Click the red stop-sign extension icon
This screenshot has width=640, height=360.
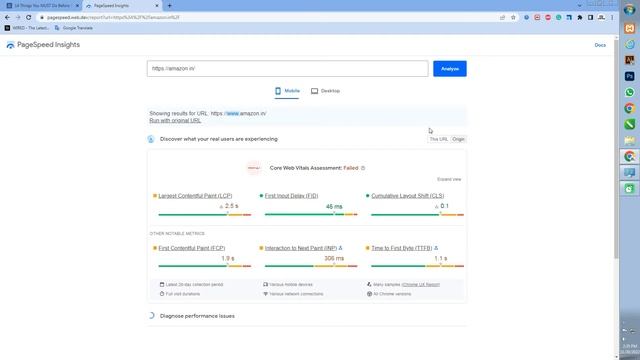(548, 18)
